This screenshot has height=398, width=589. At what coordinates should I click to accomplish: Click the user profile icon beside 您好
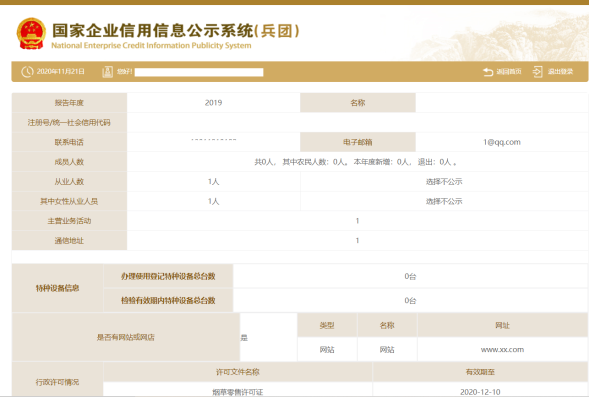tap(107, 72)
